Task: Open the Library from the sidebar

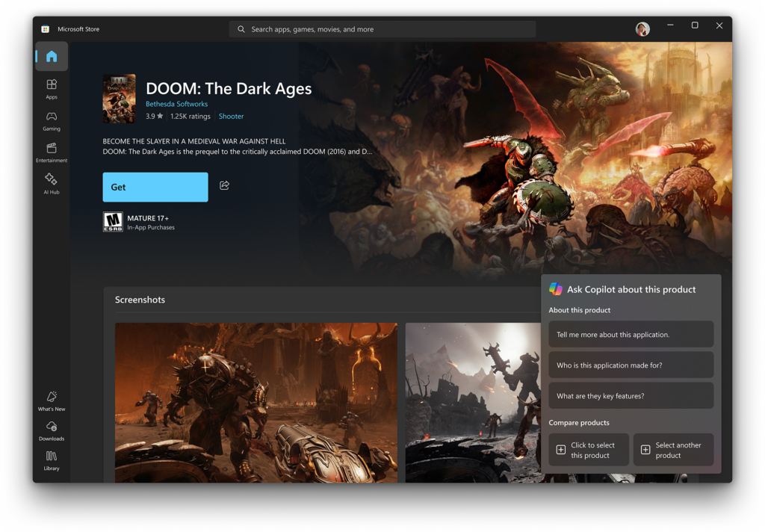Action: (x=51, y=460)
